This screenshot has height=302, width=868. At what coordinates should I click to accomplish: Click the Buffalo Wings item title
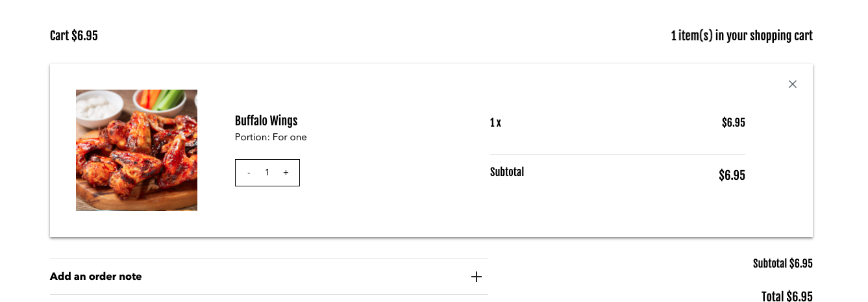pyautogui.click(x=266, y=121)
